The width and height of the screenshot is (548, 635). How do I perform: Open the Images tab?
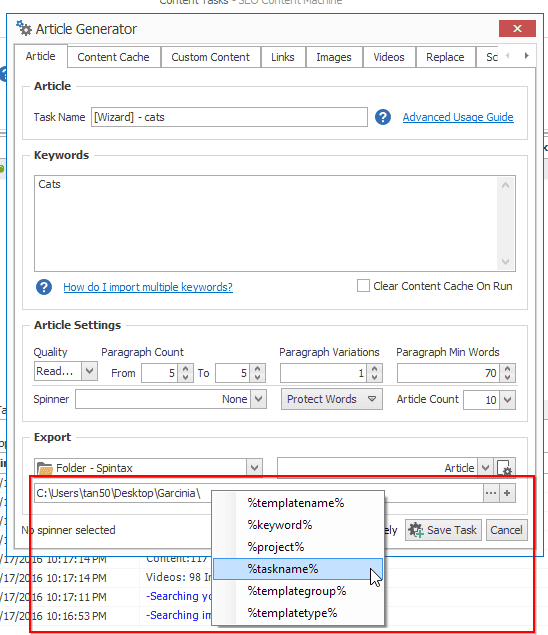[334, 57]
